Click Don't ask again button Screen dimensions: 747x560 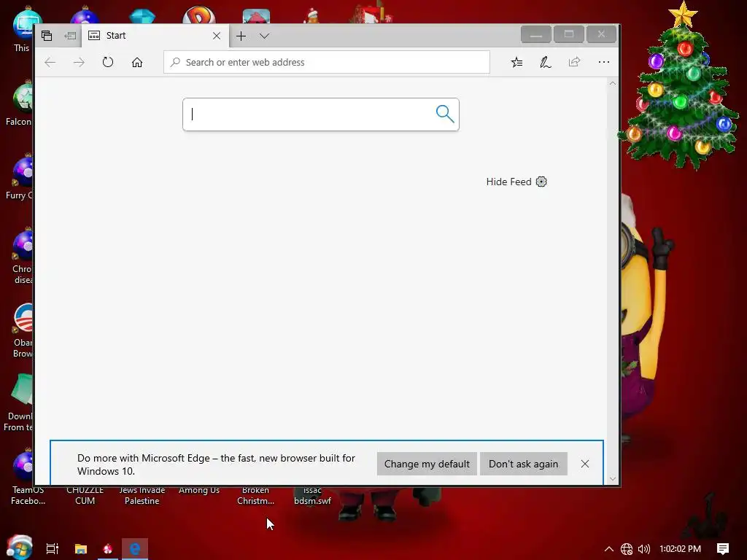tap(524, 464)
